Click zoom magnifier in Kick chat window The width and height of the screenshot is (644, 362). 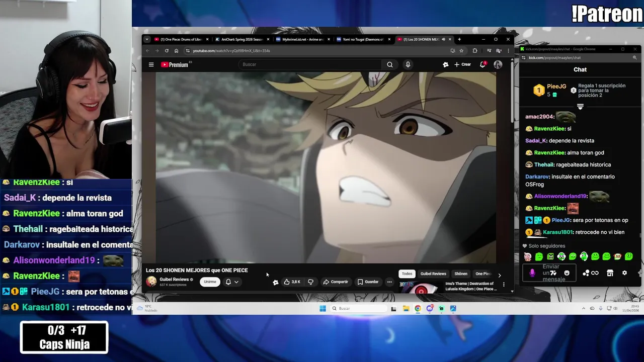634,58
